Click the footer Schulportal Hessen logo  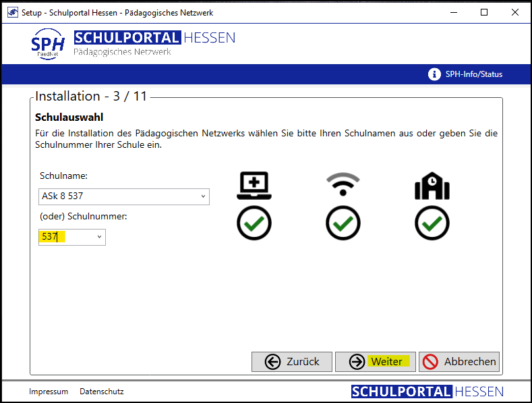pyautogui.click(x=427, y=392)
